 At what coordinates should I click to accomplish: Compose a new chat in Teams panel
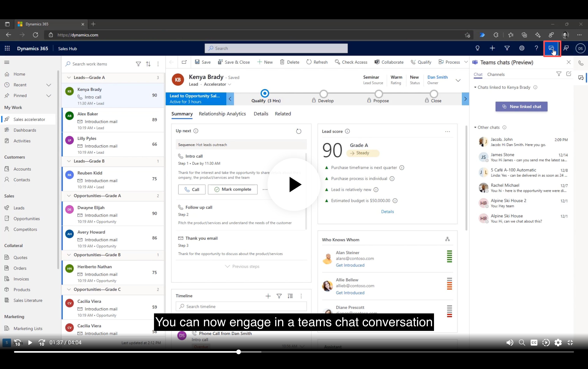pos(569,74)
